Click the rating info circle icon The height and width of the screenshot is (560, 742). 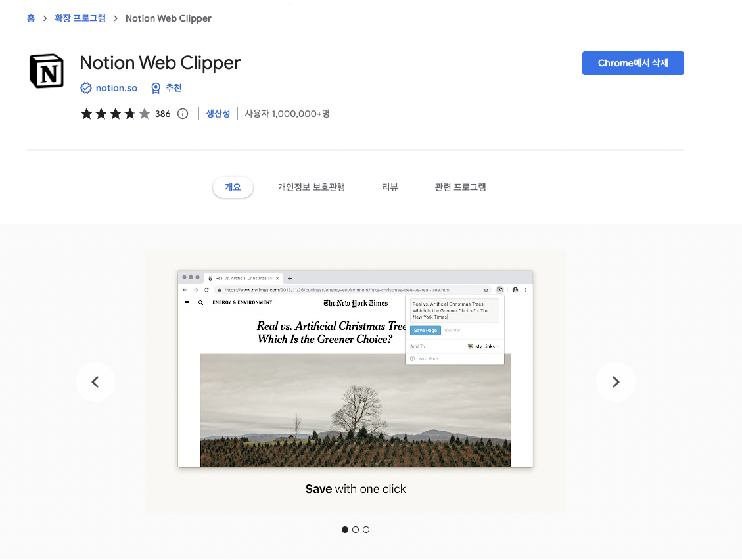[x=182, y=113]
